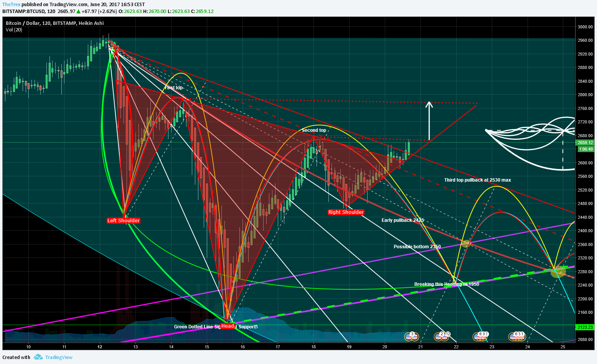Click the Green Dotted Line Support annotation
Viewport: 597px width, 364px height.
216,327
